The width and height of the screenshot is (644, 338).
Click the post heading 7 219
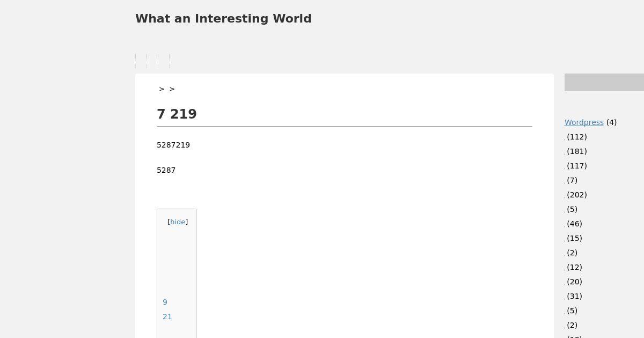click(x=177, y=114)
